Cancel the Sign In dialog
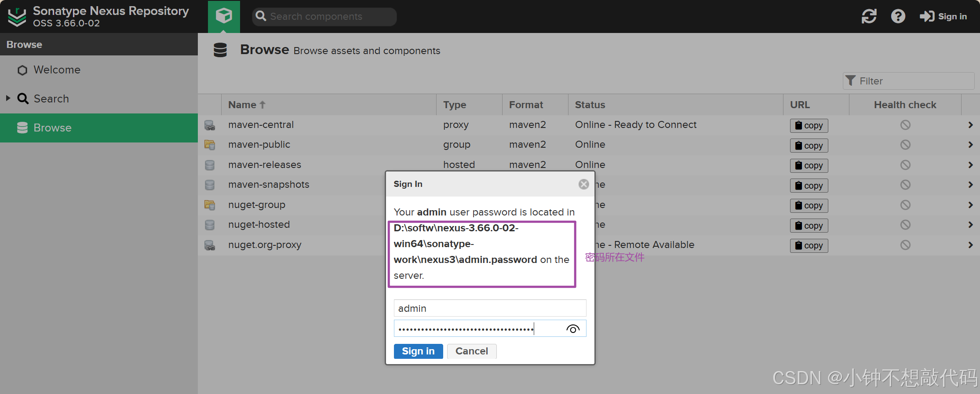Screen dimensions: 980x394 tap(472, 351)
